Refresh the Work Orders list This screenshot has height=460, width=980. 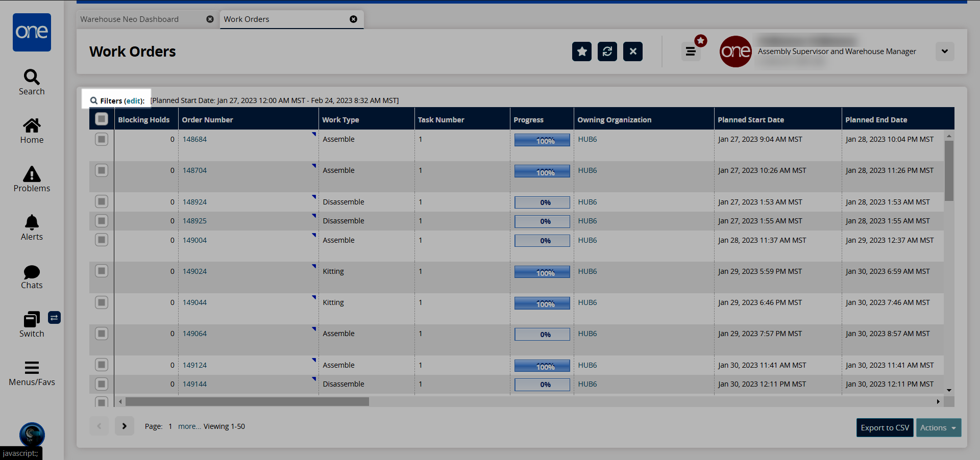pyautogui.click(x=607, y=52)
